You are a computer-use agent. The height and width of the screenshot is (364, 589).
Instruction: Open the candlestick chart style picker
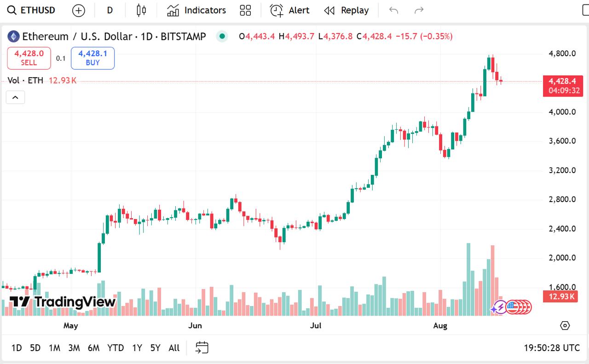tap(141, 11)
